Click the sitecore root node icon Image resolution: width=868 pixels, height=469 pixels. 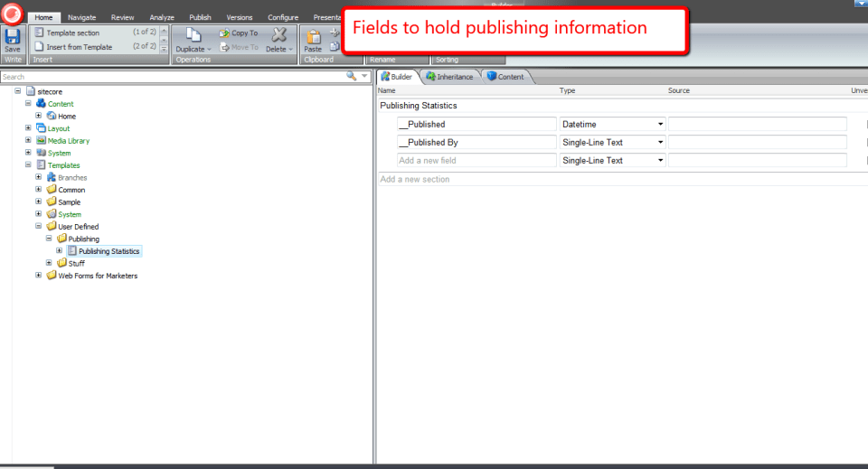click(31, 91)
